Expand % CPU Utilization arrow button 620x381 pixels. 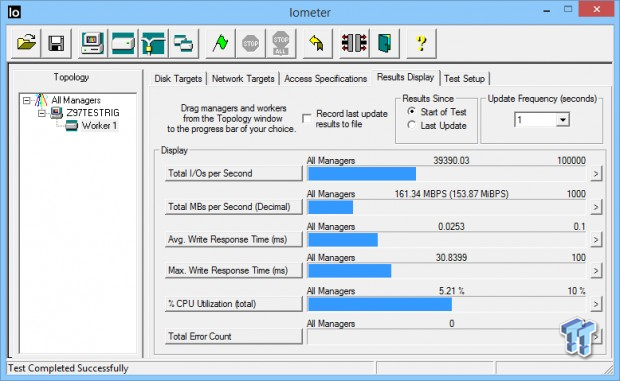pos(596,304)
